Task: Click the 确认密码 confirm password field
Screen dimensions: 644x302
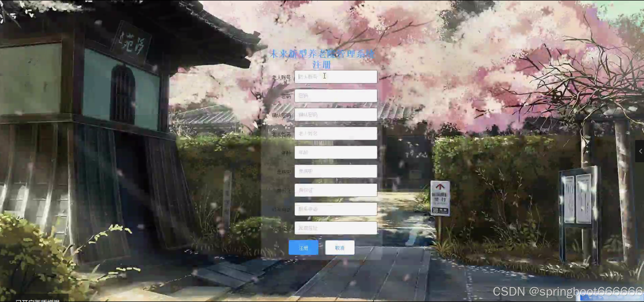Action: (x=336, y=115)
